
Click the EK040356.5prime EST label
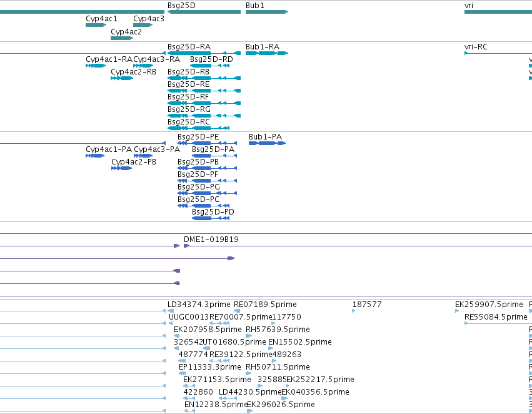click(316, 392)
